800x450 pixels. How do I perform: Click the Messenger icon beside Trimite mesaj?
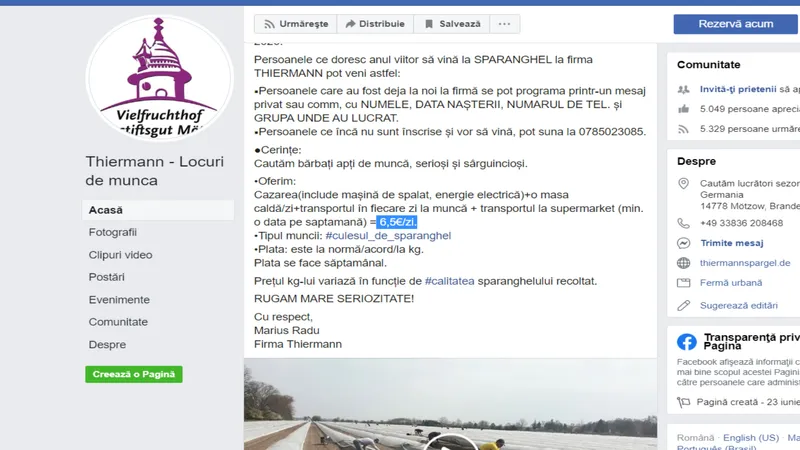coord(684,243)
